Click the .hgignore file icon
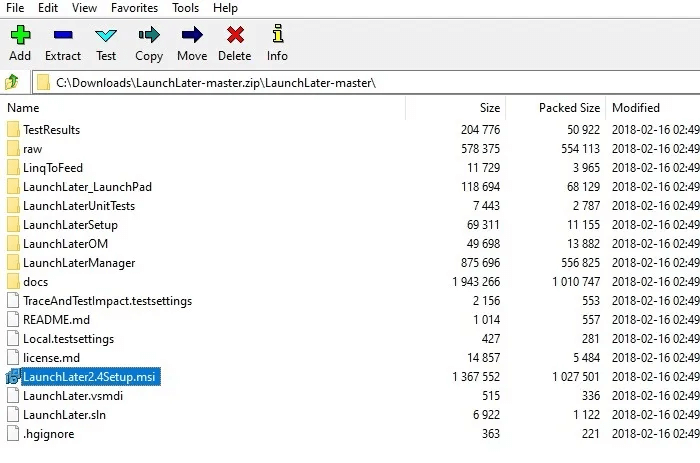The width and height of the screenshot is (700, 463). [13, 434]
